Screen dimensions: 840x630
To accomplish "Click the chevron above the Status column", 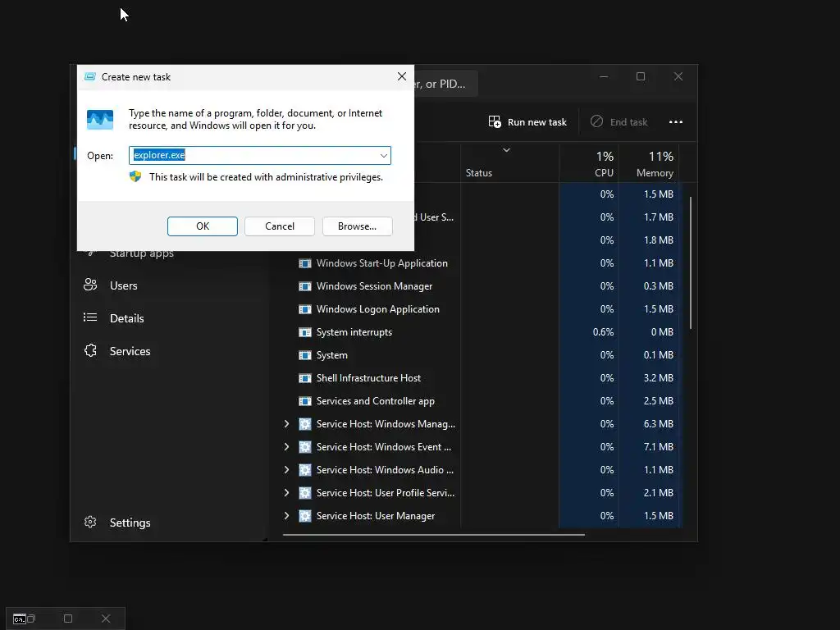I will pyautogui.click(x=506, y=150).
